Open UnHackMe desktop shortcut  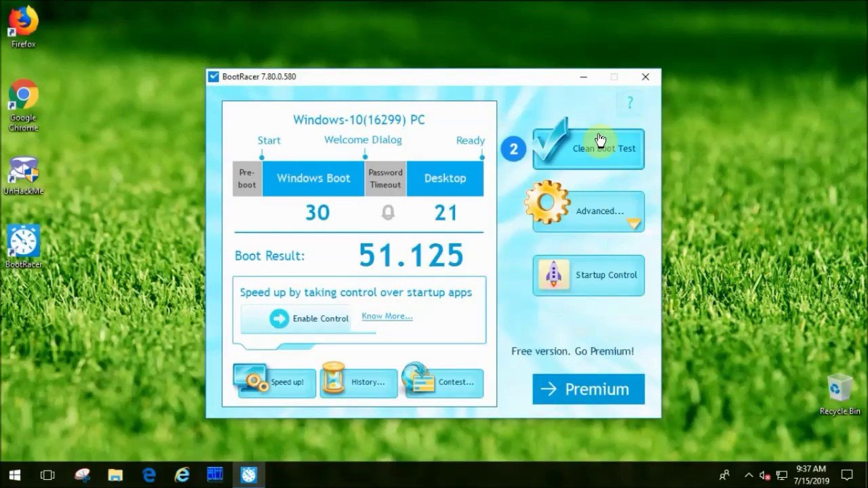[x=23, y=175]
